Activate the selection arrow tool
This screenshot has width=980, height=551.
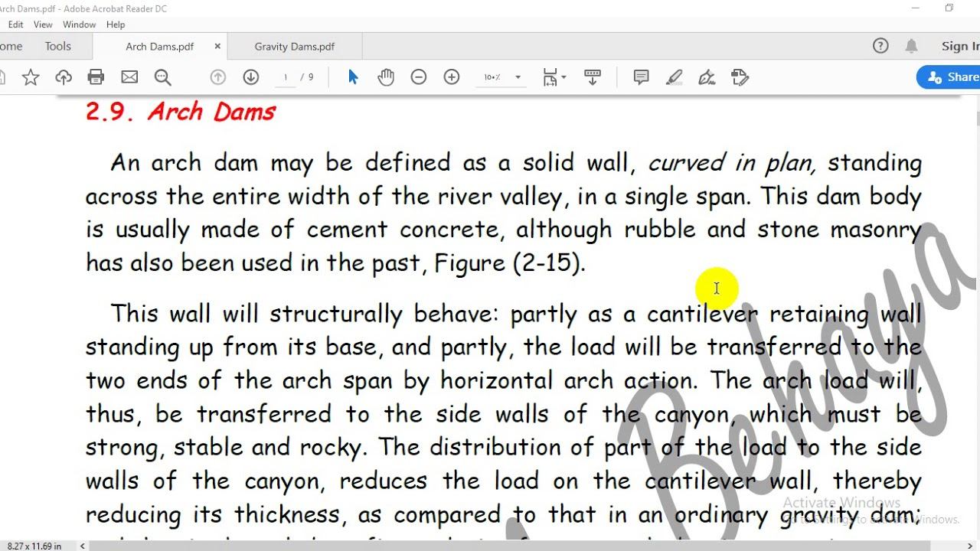pos(353,77)
